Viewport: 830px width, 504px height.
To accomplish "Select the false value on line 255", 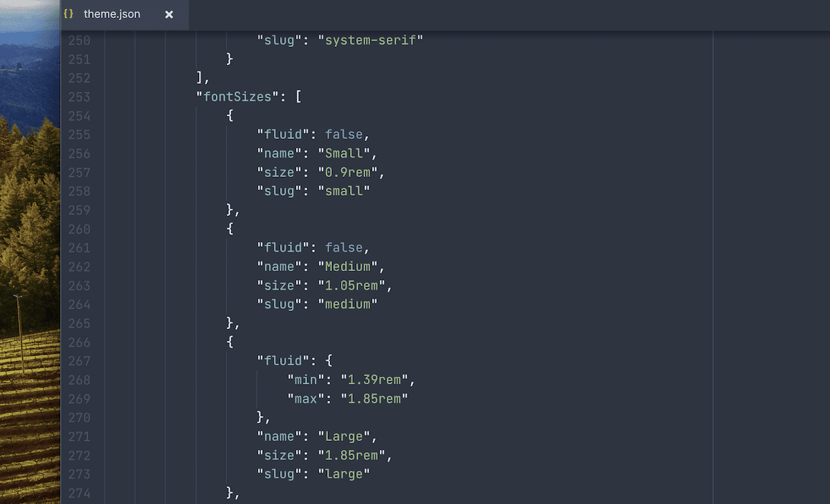I will click(x=344, y=134).
